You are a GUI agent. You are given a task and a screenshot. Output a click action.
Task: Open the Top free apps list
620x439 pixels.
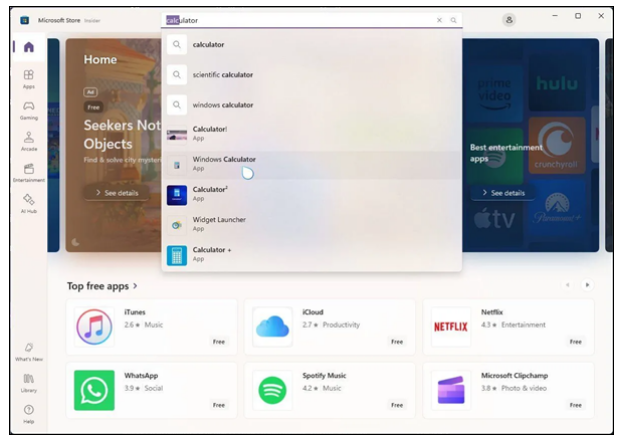[x=98, y=286]
